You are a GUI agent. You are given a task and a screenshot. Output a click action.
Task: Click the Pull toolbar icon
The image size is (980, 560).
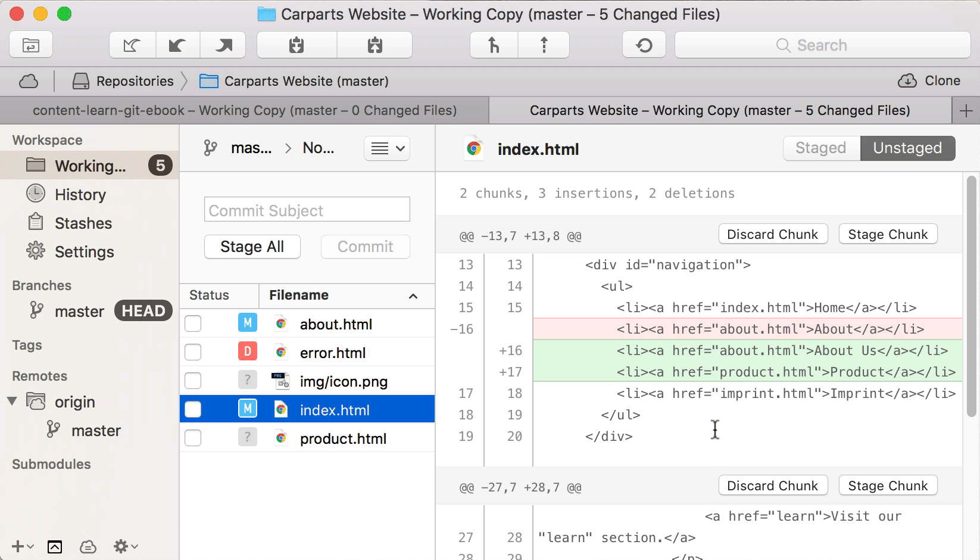177,45
